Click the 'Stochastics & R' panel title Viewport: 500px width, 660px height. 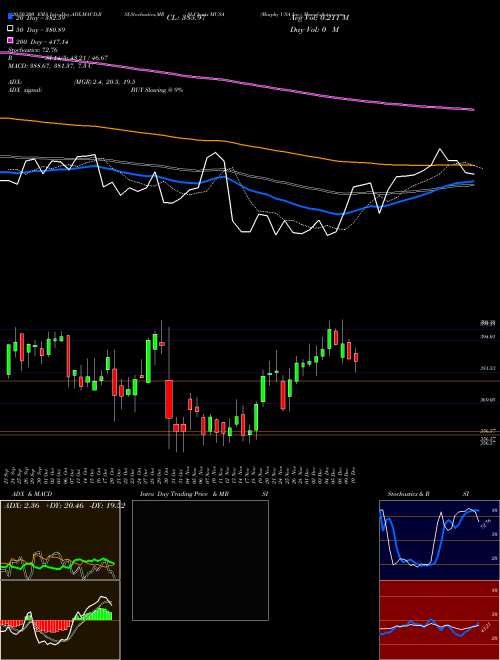click(x=408, y=494)
